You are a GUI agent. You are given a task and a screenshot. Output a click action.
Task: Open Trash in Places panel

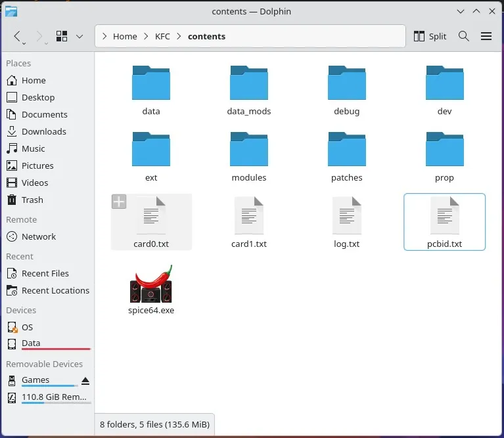[x=32, y=200]
